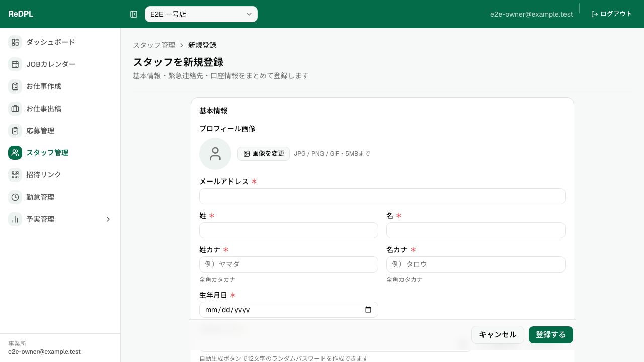Image resolution: width=644 pixels, height=362 pixels.
Task: Expand the 予実管理 submenu chevron
Action: pyautogui.click(x=108, y=219)
